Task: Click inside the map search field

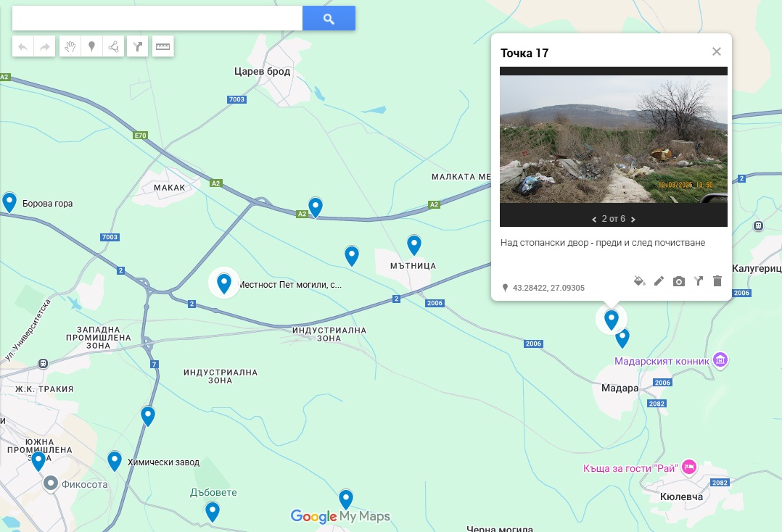Action: [157, 19]
